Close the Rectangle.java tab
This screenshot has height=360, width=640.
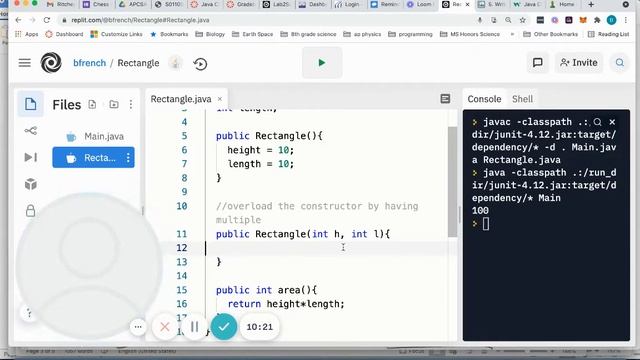pos(220,99)
